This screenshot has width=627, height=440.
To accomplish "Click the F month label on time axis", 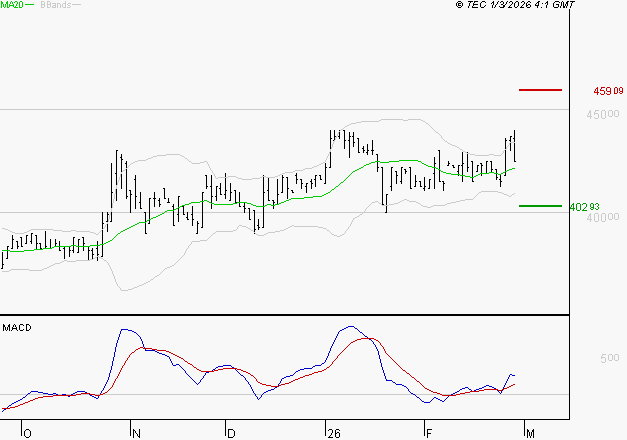I will 429,434.
